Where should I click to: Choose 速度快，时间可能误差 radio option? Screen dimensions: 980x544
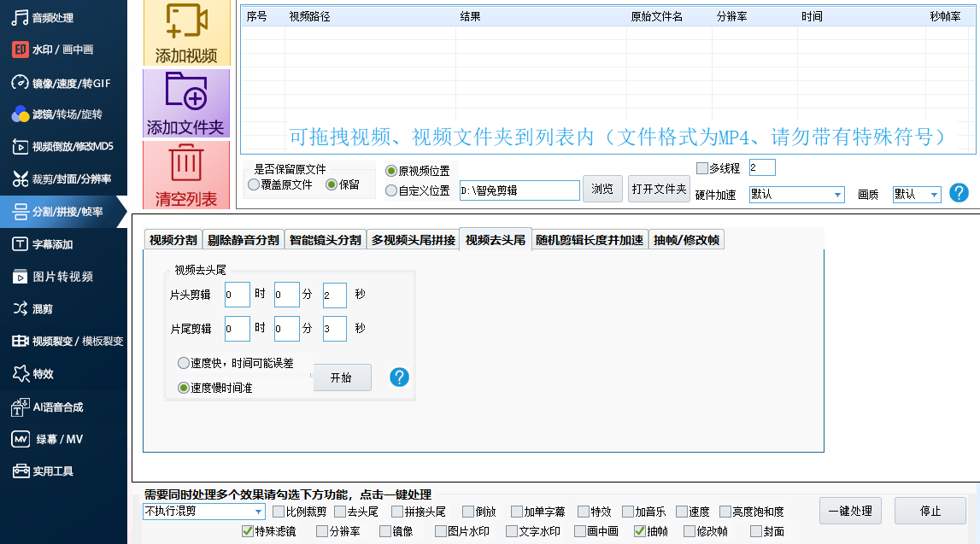(184, 363)
